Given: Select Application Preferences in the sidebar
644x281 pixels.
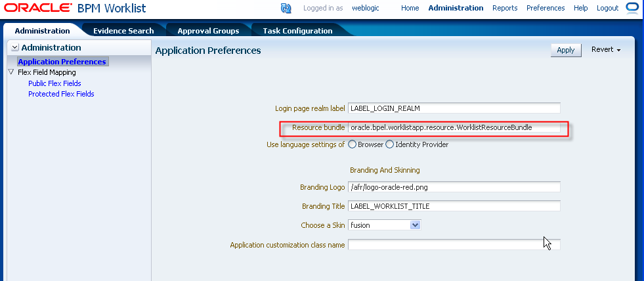Looking at the screenshot, I should pos(62,62).
